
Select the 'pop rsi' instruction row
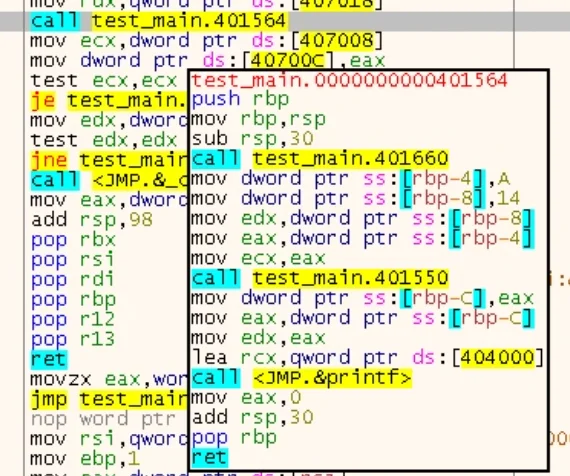coord(72,260)
